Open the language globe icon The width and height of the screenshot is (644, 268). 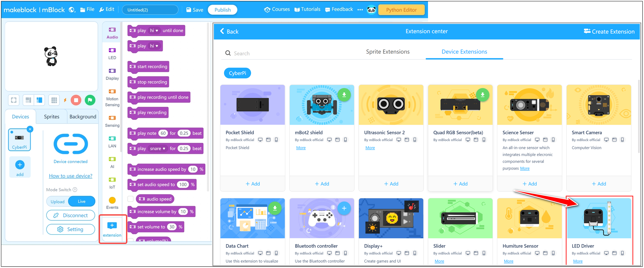click(72, 10)
